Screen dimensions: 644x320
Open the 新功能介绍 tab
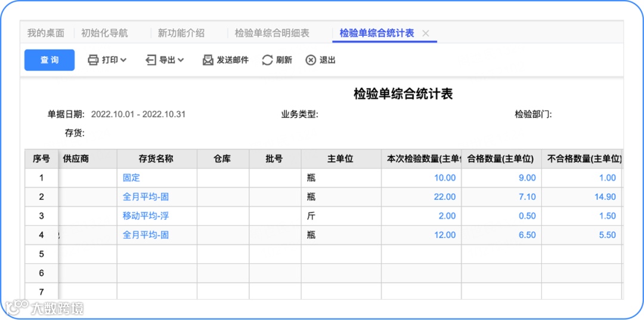pos(181,33)
